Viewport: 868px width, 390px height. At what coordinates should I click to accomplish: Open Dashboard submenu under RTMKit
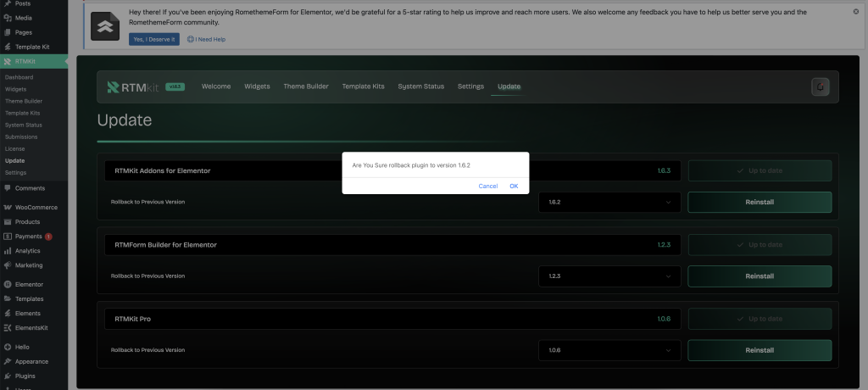click(x=19, y=77)
